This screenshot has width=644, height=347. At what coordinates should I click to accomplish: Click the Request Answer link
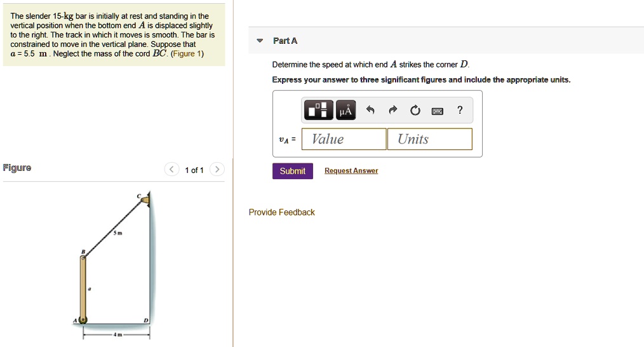(351, 171)
